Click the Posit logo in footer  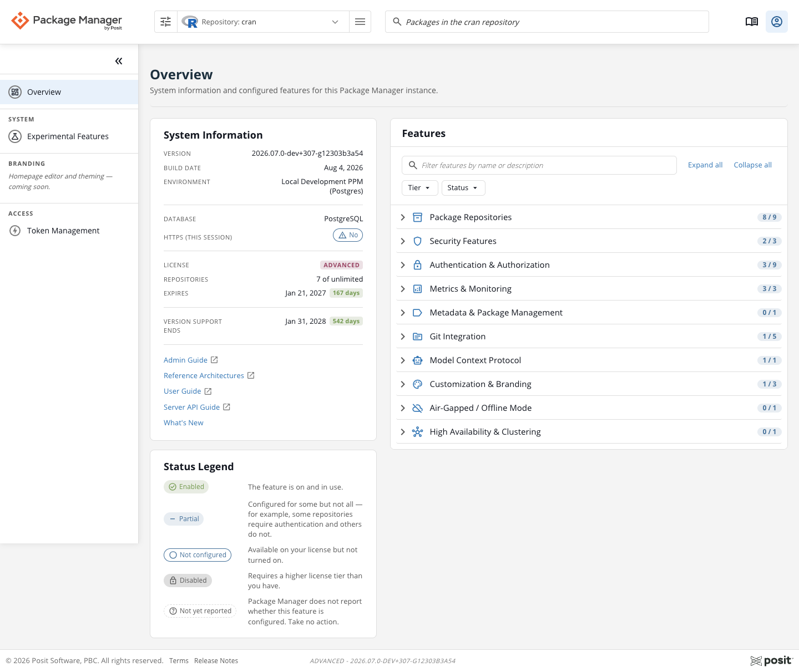pyautogui.click(x=771, y=660)
